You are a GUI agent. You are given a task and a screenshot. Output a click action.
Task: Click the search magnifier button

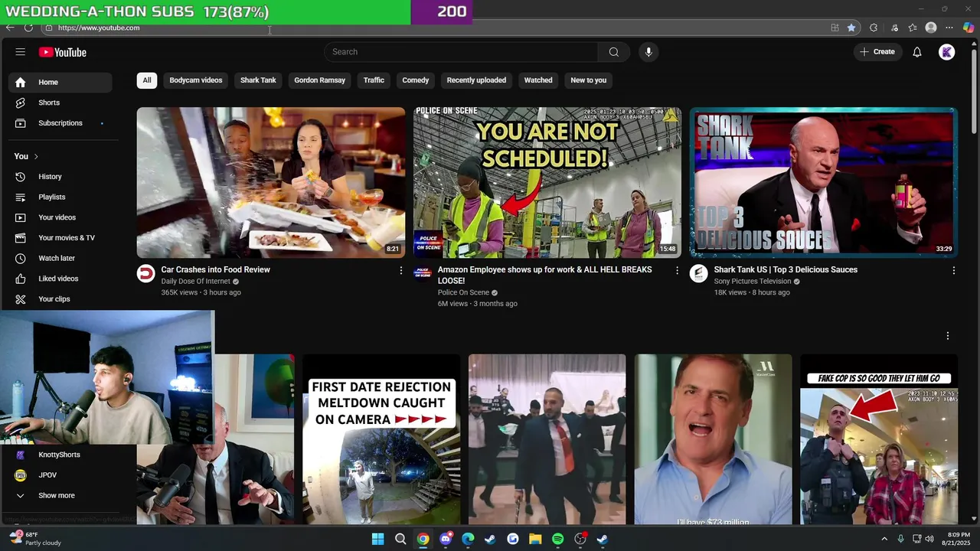[613, 52]
